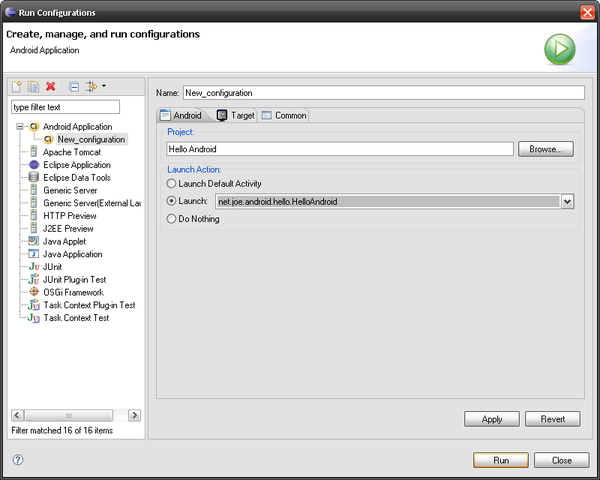Image resolution: width=600 pixels, height=480 pixels.
Task: Open the filter configurations dropdown arrow
Action: [x=104, y=86]
